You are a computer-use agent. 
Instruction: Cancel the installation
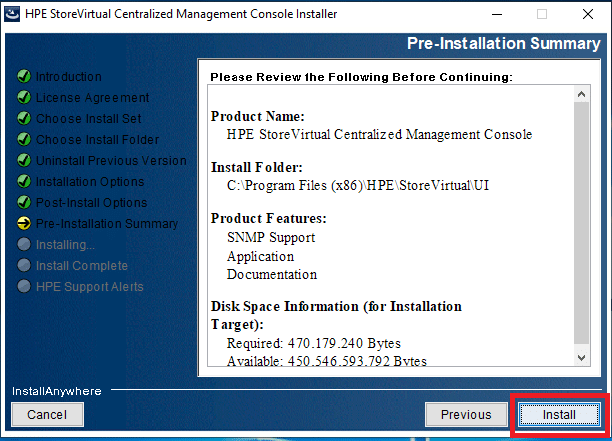click(47, 414)
